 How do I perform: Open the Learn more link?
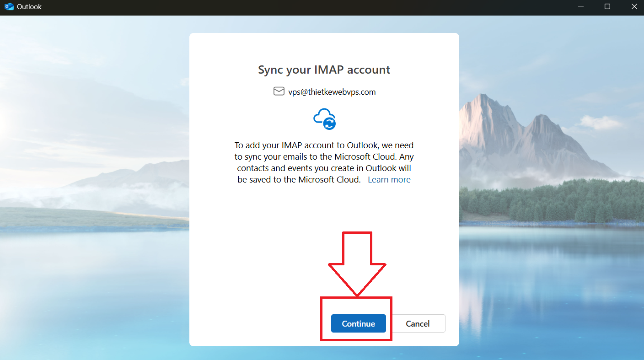click(389, 180)
